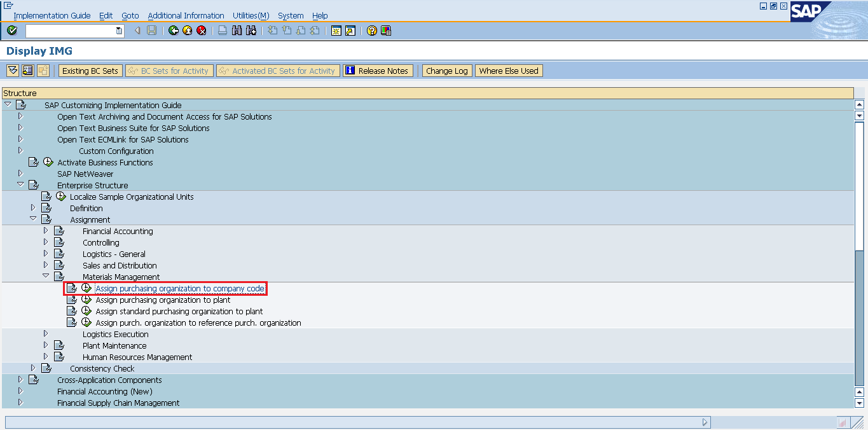
Task: Click the BC Sets for Activity button
Action: click(x=169, y=71)
